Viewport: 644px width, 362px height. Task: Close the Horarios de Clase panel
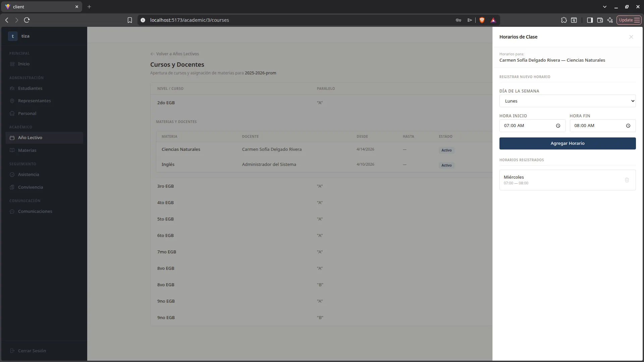pyautogui.click(x=631, y=37)
